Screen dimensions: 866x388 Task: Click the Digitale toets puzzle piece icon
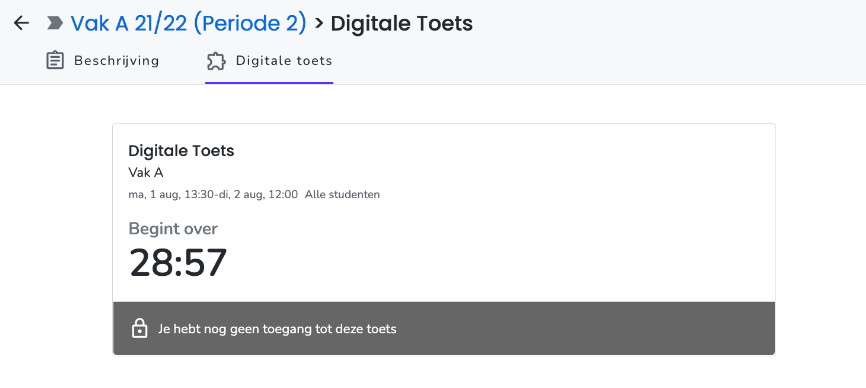click(216, 61)
